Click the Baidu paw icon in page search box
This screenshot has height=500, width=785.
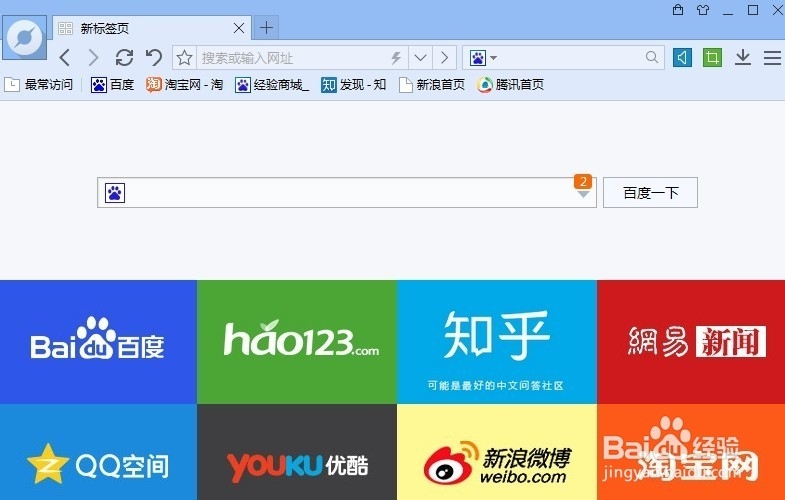click(x=115, y=193)
